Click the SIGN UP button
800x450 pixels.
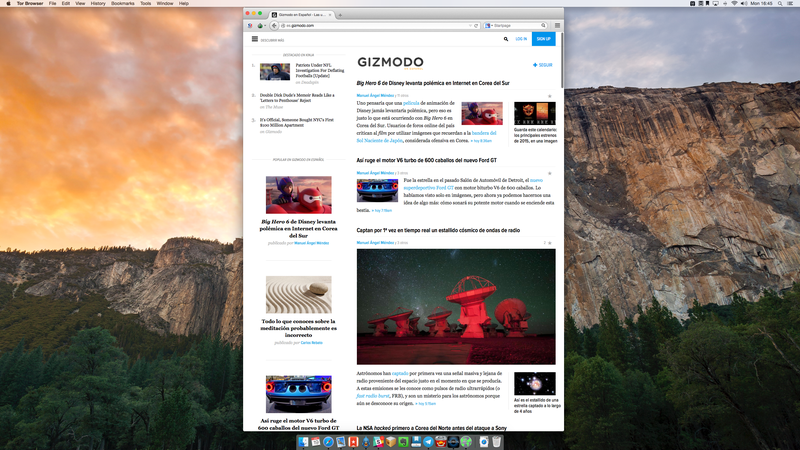coord(543,39)
